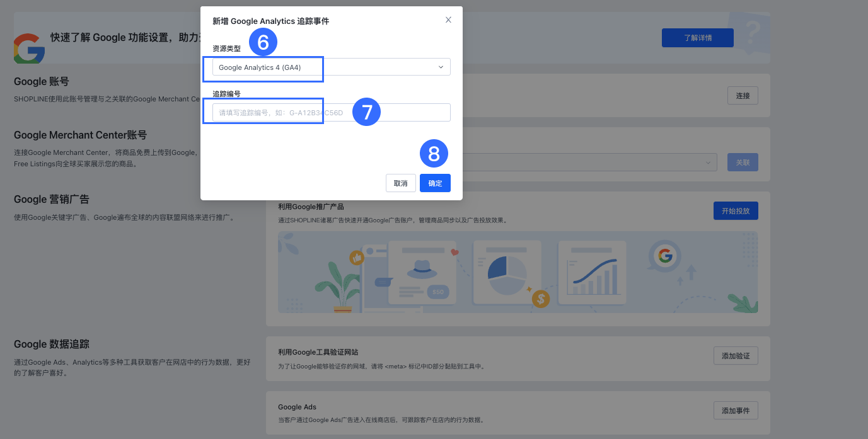The image size is (868, 439).
Task: Click the 关联 Merchant Center button
Action: click(743, 162)
